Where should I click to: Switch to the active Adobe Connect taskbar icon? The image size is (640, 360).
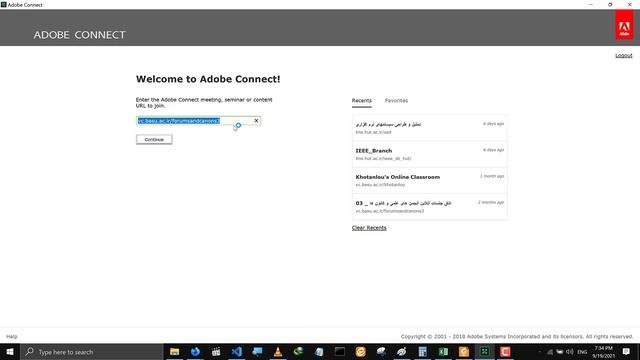(484, 351)
